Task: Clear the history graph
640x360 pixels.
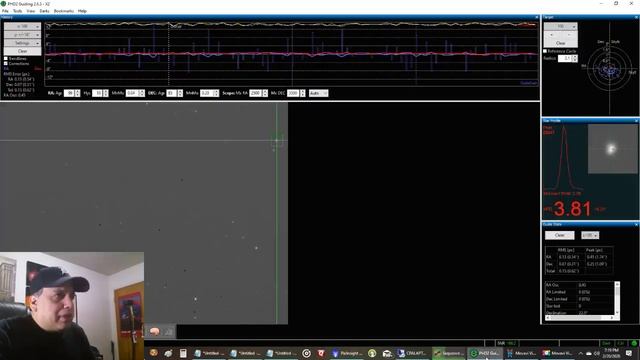Action: coord(22,51)
